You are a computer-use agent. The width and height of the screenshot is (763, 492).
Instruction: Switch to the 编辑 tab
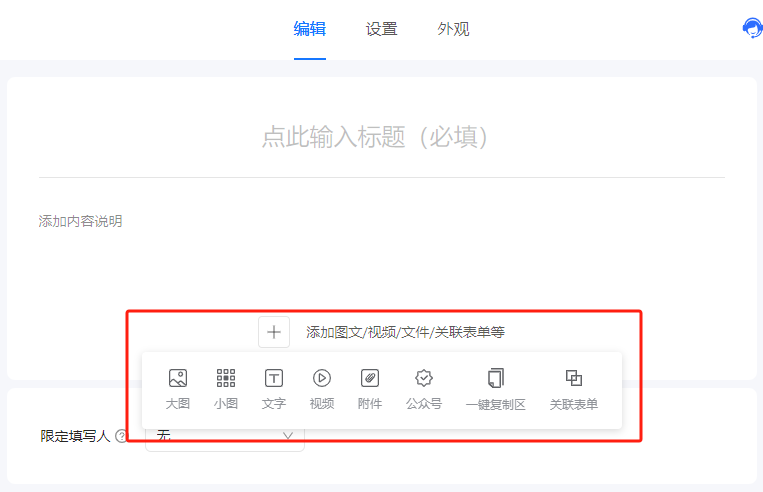[x=309, y=29]
